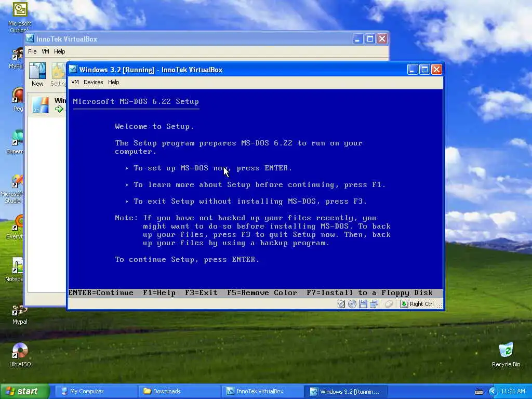
Task: Select the Microsoft Studio desktop shortcut
Action: 12,189
